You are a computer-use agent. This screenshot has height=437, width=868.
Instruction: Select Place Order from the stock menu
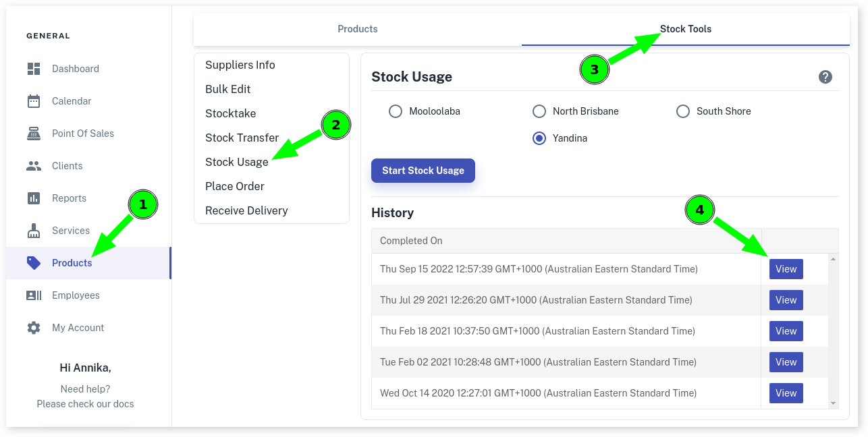click(235, 186)
